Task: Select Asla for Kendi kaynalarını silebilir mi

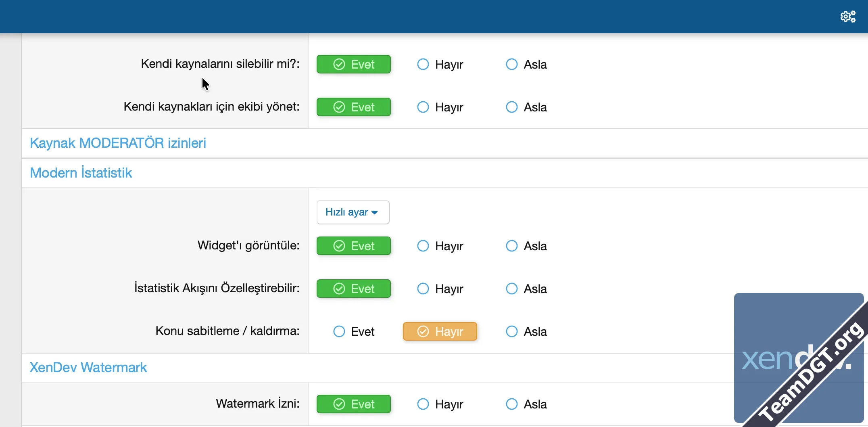Action: coord(526,65)
